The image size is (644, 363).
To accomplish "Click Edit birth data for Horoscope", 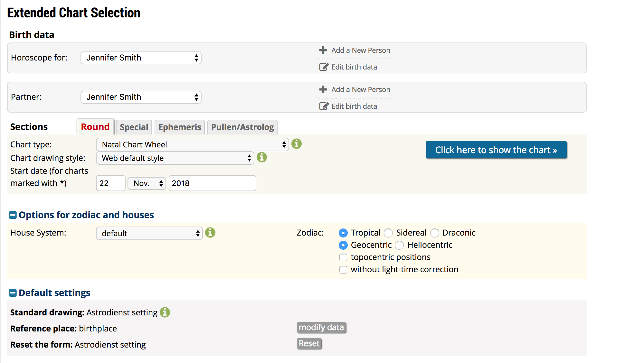I will (354, 67).
